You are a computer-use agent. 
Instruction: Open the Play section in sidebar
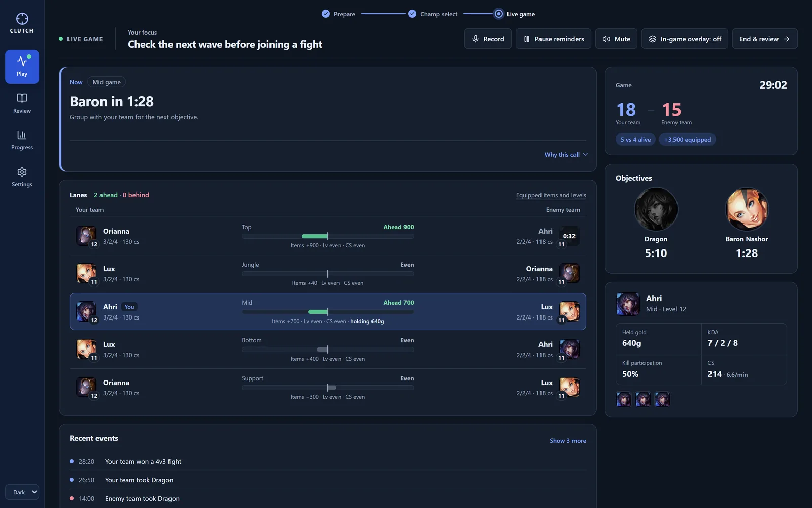[22, 67]
